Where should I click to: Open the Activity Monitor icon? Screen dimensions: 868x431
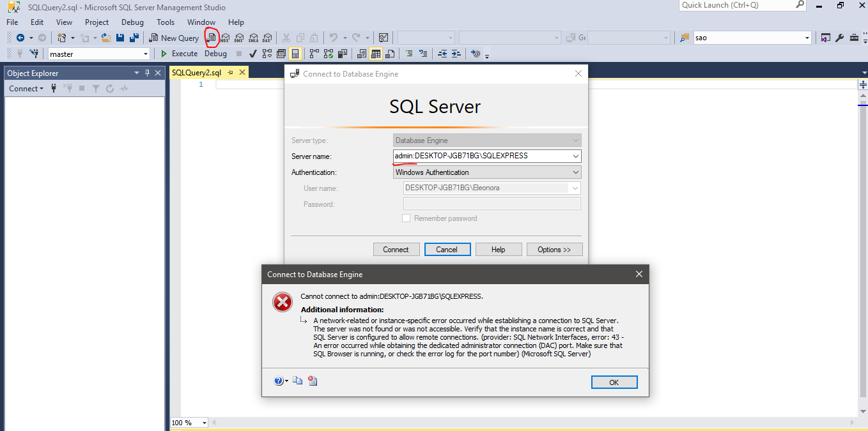point(384,38)
